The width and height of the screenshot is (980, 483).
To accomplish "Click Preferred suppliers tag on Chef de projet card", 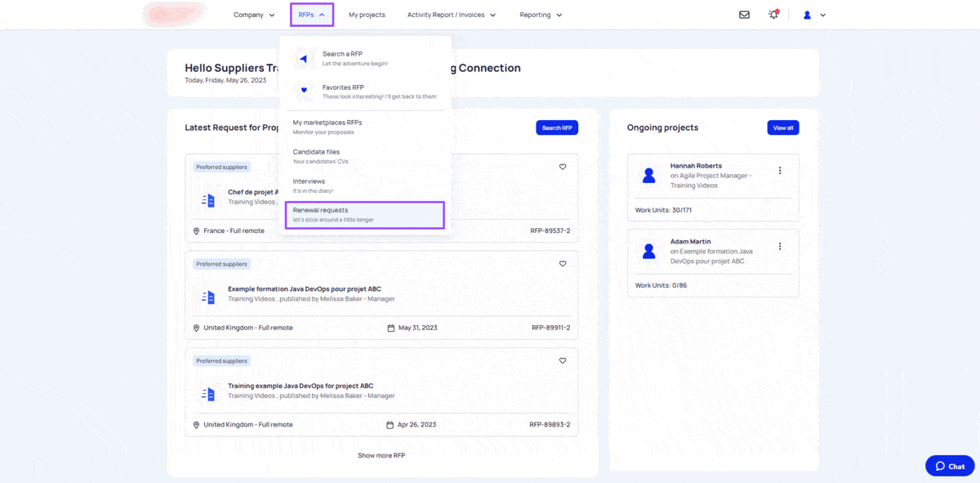I will coord(221,167).
